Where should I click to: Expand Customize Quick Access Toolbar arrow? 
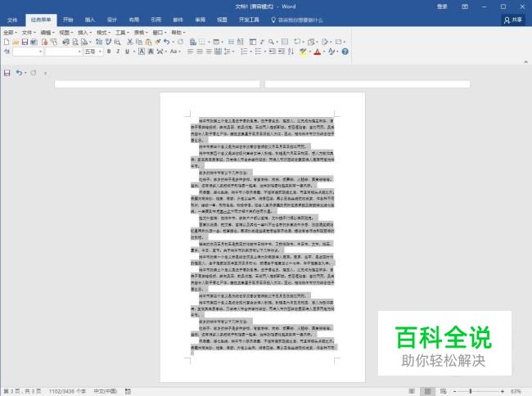[45, 74]
